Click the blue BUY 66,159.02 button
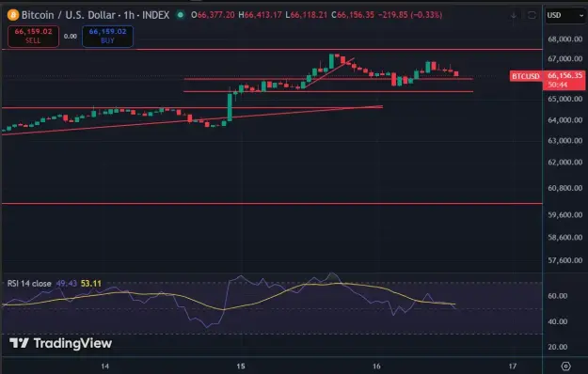This screenshot has width=588, height=374. pyautogui.click(x=107, y=37)
